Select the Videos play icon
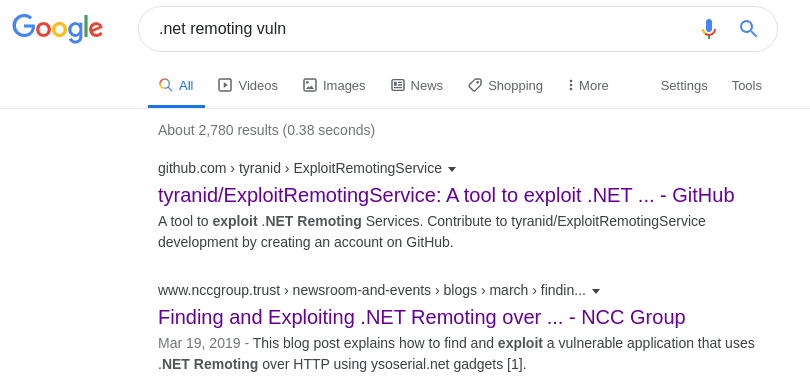The width and height of the screenshot is (810, 382). point(225,85)
